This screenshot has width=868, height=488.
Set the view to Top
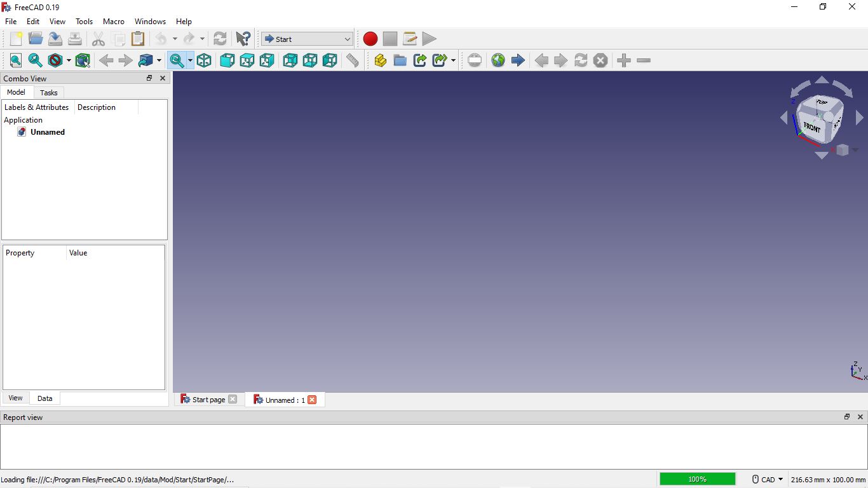[247, 60]
